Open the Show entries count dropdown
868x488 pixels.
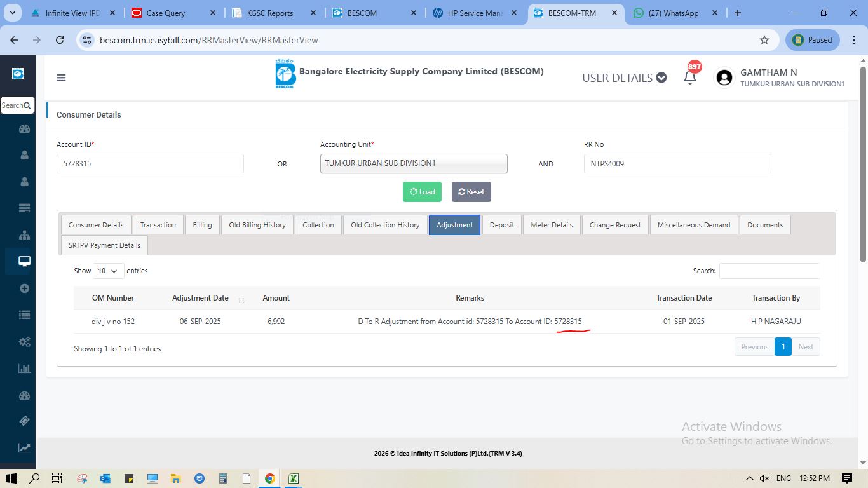108,271
